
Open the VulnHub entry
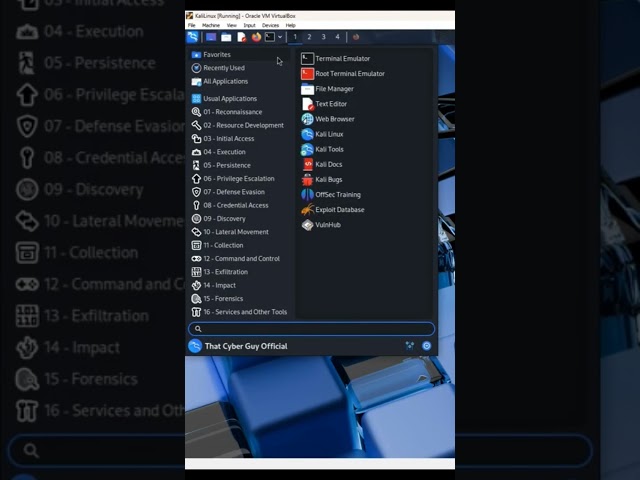(x=365, y=225)
